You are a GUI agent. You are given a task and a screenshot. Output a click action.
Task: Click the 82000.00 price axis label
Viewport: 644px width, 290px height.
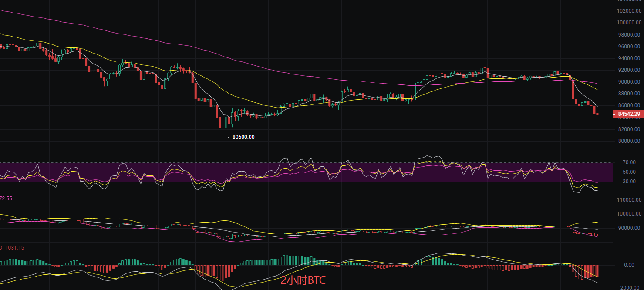[x=629, y=129]
